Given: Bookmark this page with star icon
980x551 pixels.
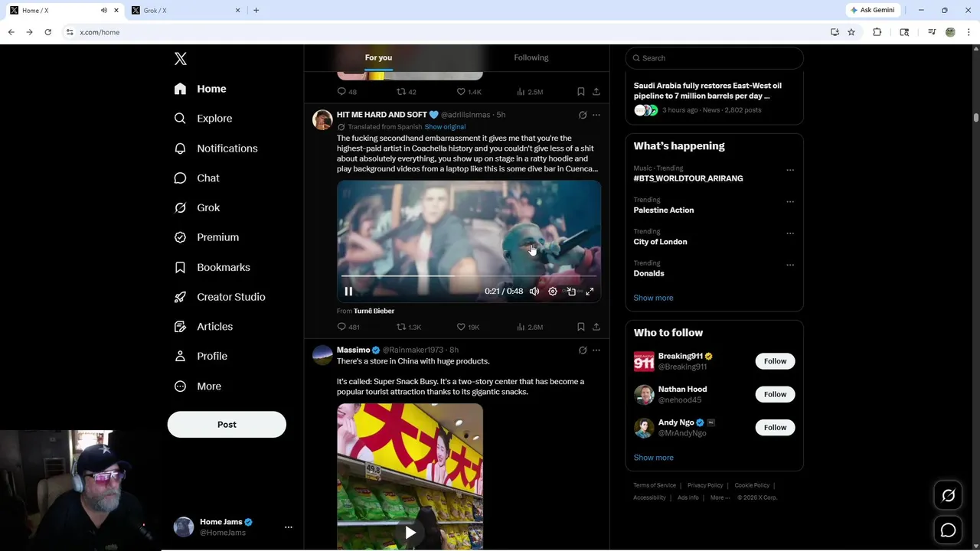Looking at the screenshot, I should tap(851, 32).
